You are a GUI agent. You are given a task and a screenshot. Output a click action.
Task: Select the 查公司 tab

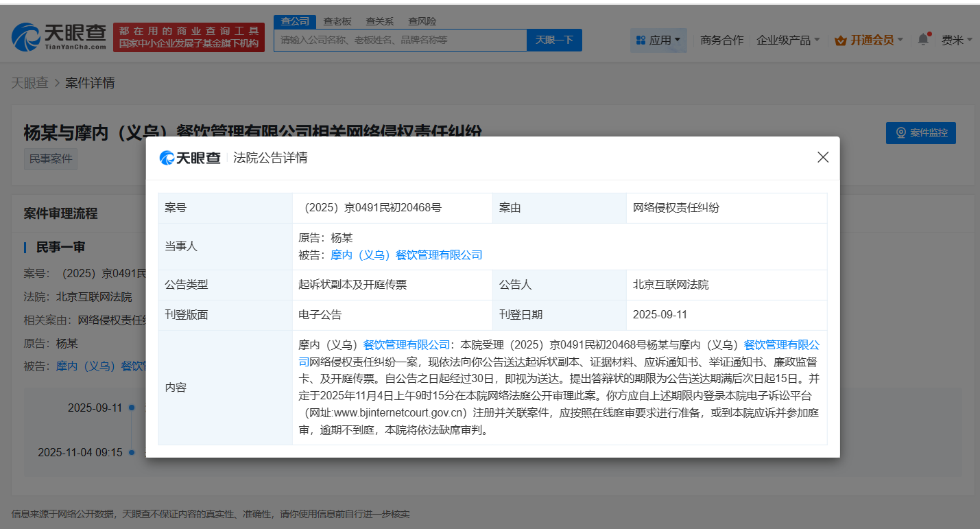[295, 21]
